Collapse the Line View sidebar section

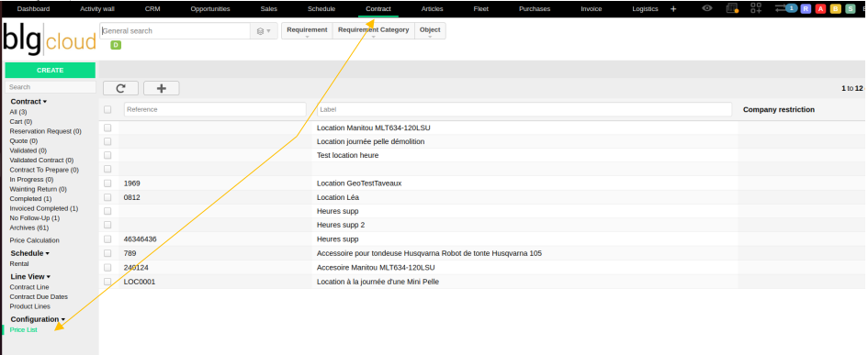30,276
